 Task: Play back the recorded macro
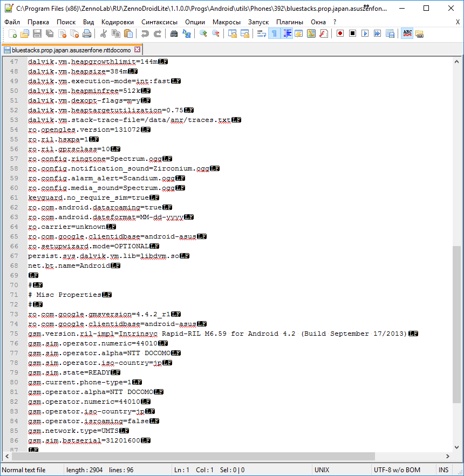[365, 33]
